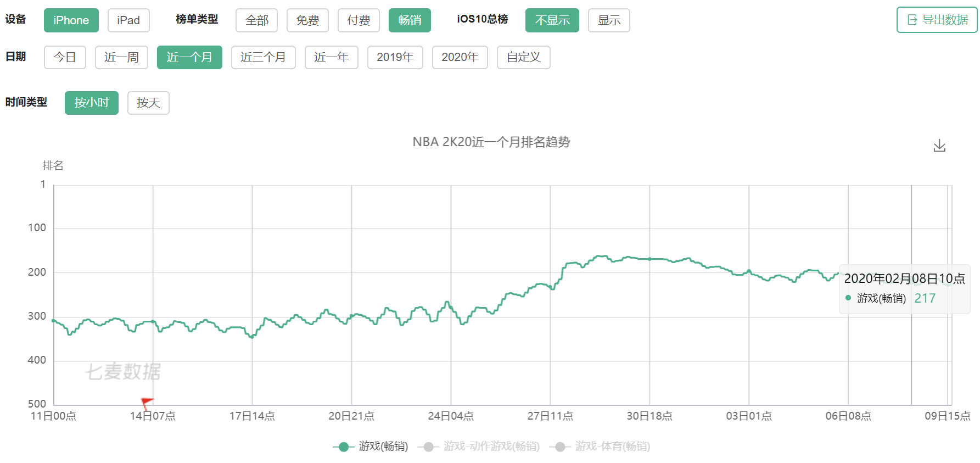Click x-axis label 27日11点

coord(550,416)
